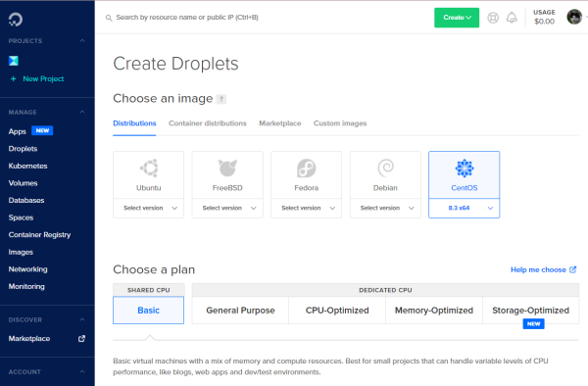Viewport: 588px width, 386px height.
Task: Open Droplets in the sidebar
Action: tap(23, 149)
